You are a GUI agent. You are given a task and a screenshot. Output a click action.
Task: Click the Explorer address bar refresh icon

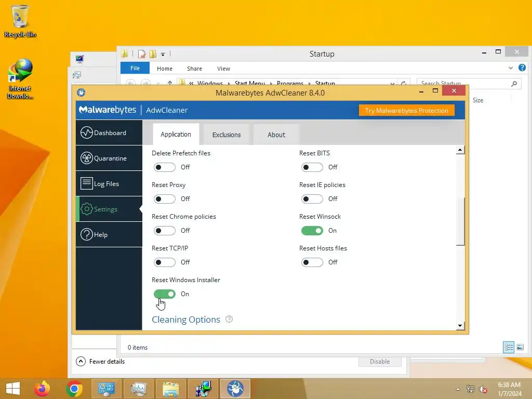(x=403, y=83)
